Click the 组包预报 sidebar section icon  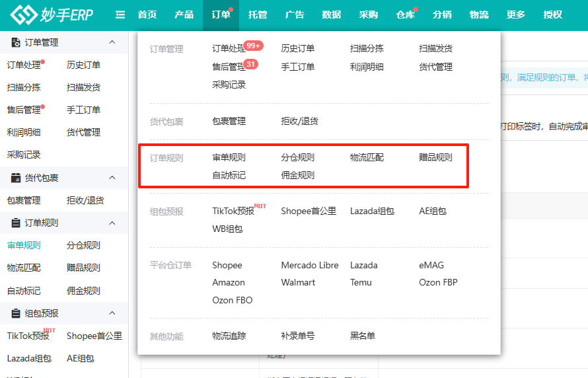pos(16,313)
